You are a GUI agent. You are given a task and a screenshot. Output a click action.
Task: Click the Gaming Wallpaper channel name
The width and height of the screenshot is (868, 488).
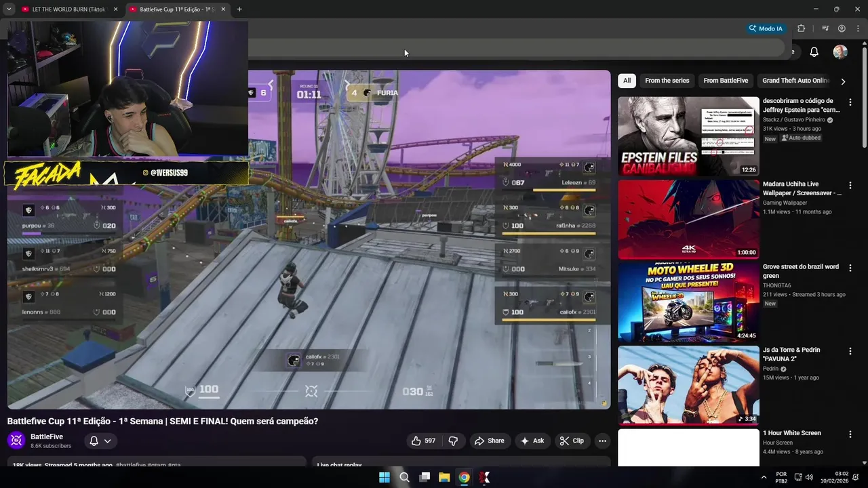(785, 203)
